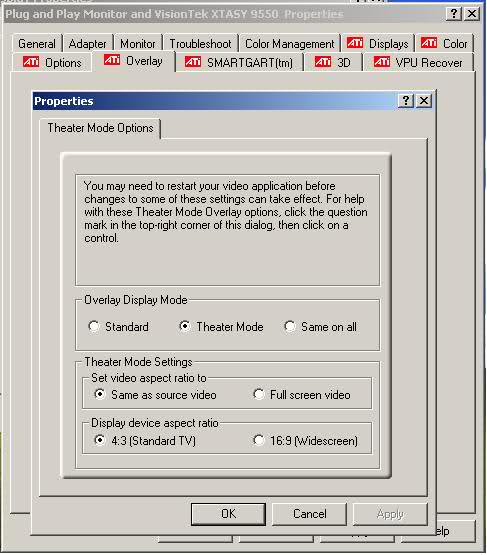487x555 pixels.
Task: Click the help question mark of the monitor properties window
Action: [x=454, y=14]
